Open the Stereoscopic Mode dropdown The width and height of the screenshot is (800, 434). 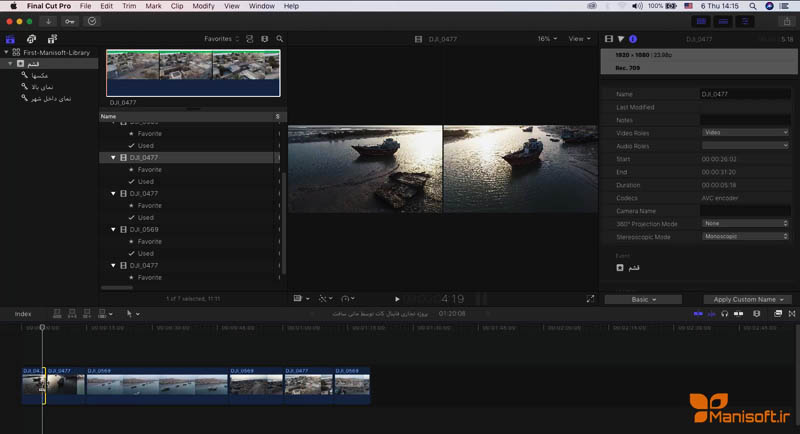pos(745,237)
